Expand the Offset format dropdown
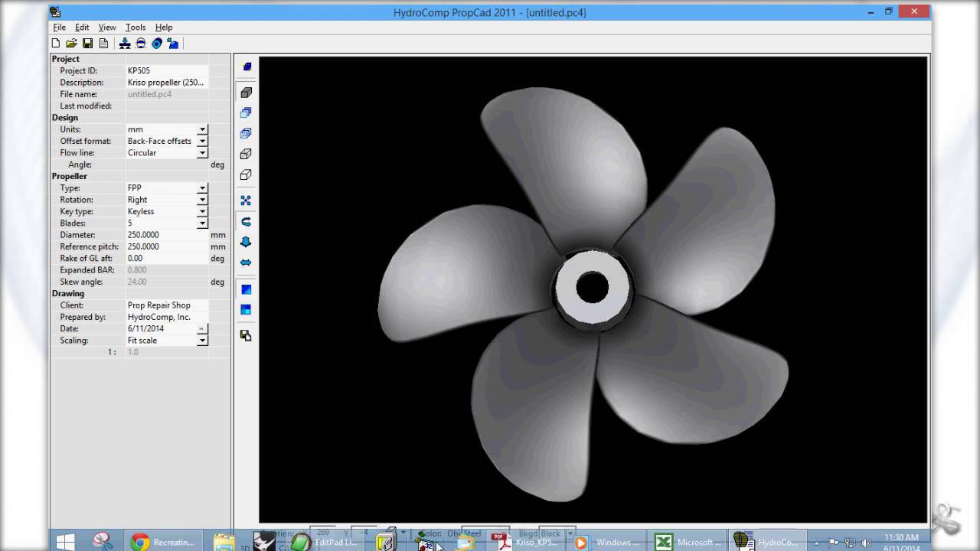The image size is (980, 551). pyautogui.click(x=202, y=141)
